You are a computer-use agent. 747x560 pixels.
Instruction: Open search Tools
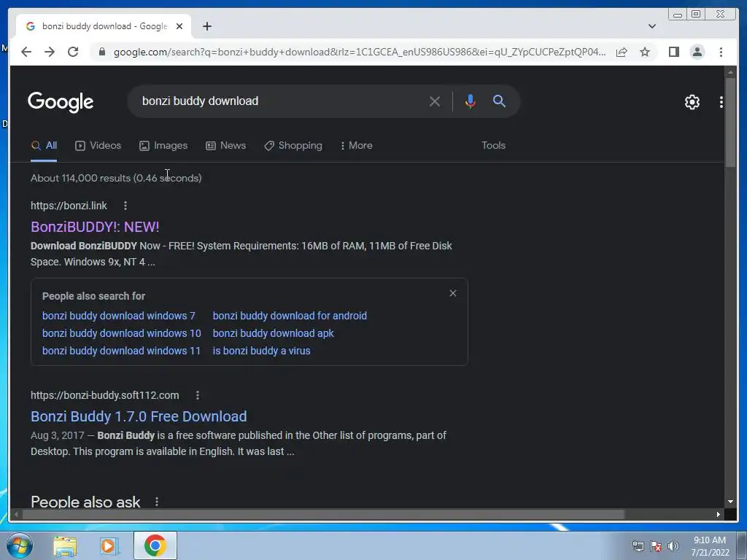[x=493, y=145]
